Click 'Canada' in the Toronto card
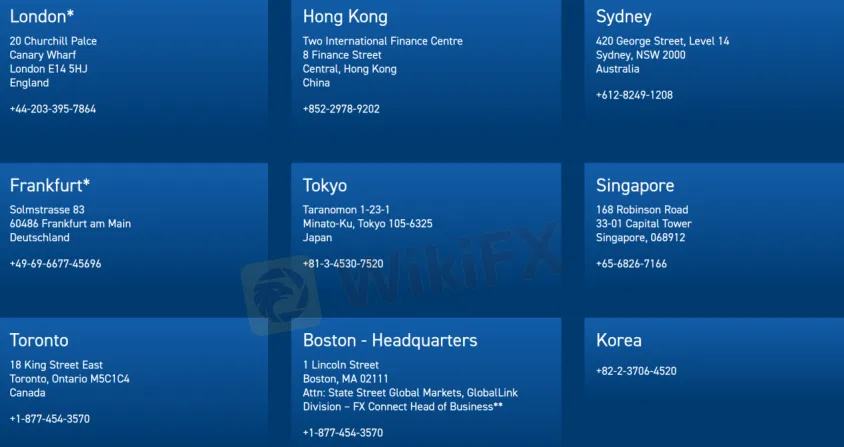The height and width of the screenshot is (447, 844). click(27, 393)
